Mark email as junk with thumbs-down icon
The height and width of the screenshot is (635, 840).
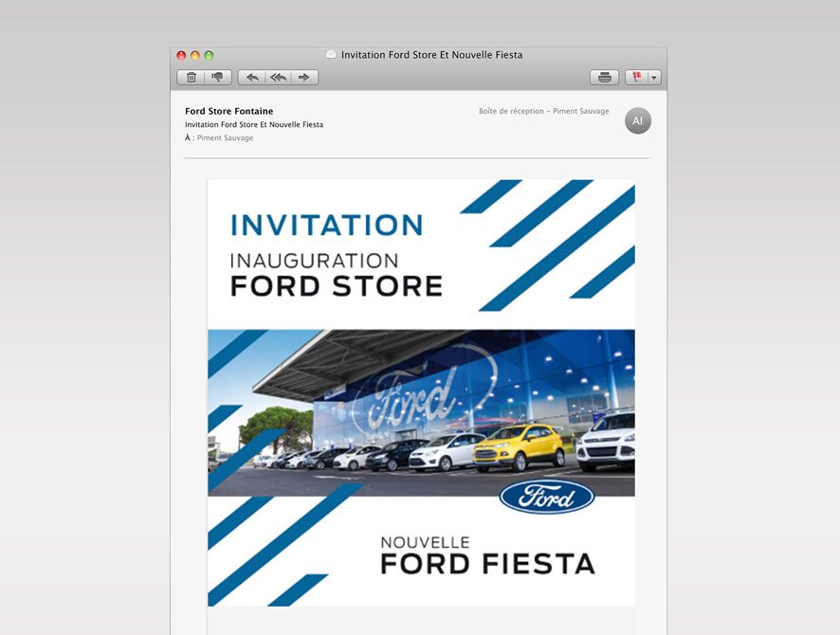coord(217,78)
